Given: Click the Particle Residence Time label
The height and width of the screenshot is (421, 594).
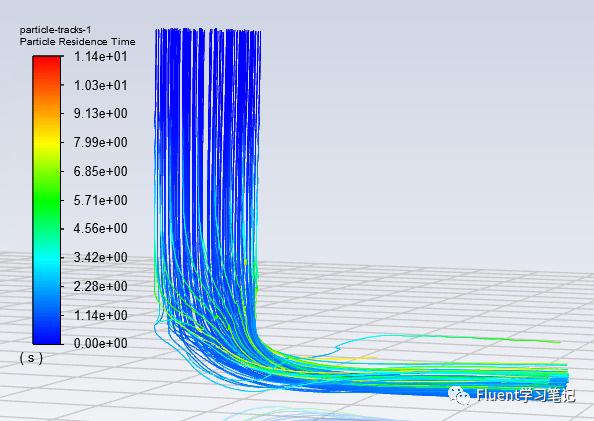Looking at the screenshot, I should click(77, 42).
